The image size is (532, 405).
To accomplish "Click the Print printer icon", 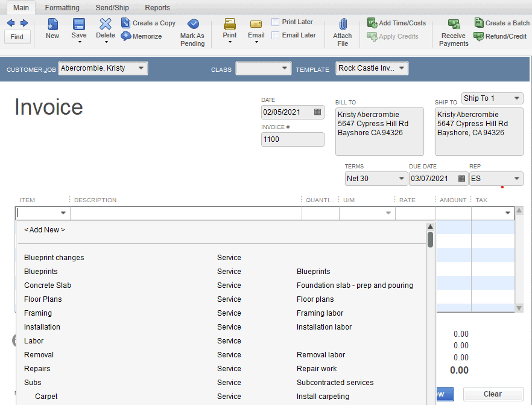I will [x=230, y=24].
